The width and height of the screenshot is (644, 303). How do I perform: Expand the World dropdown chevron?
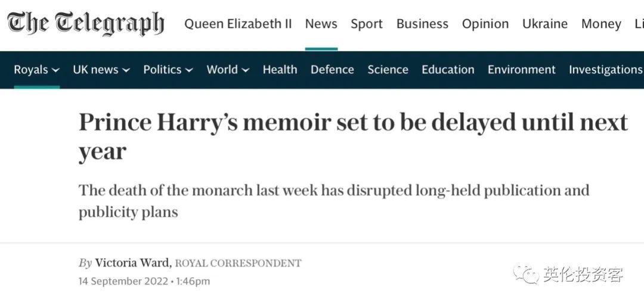coord(245,70)
